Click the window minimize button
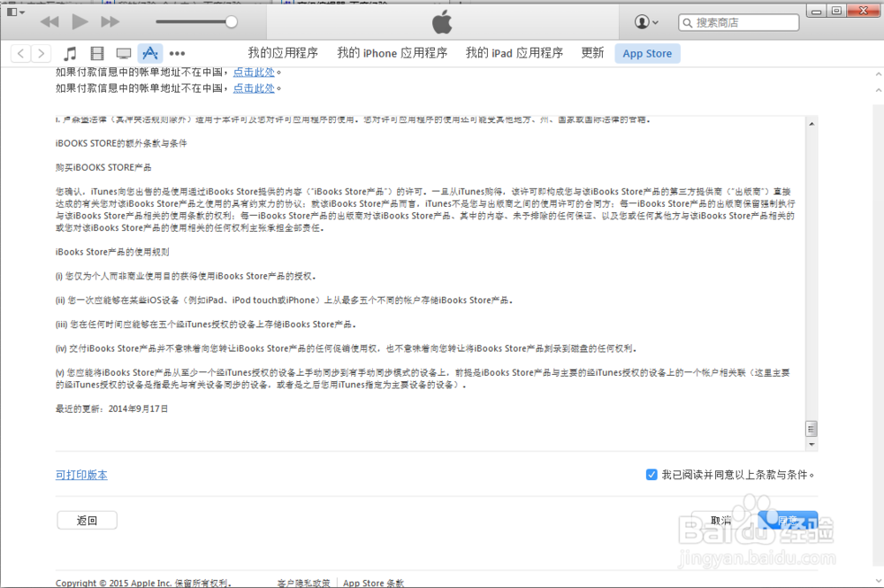This screenshot has height=588, width=884. [x=816, y=11]
